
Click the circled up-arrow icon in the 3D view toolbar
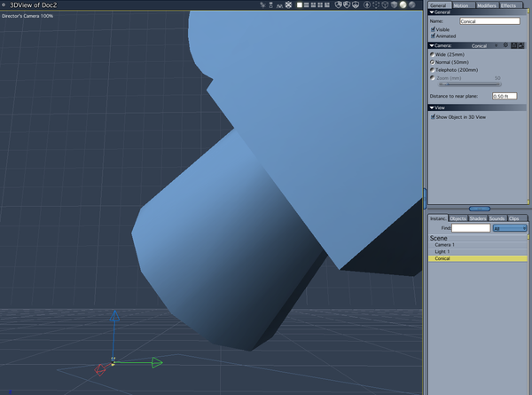pos(367,4)
